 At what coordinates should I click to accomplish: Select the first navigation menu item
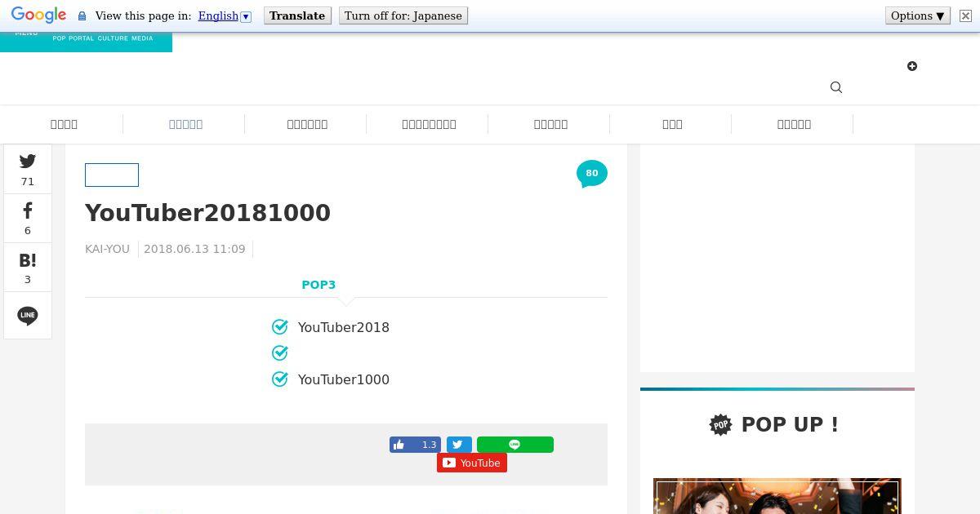click(x=64, y=124)
